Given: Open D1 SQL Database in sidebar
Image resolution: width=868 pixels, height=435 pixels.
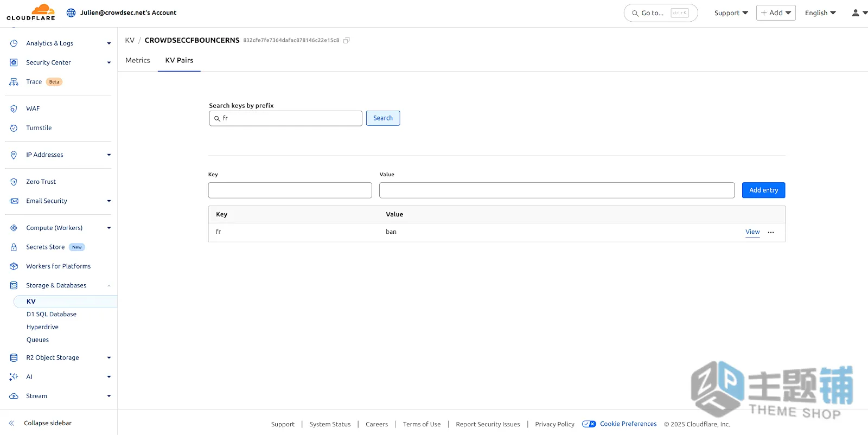Looking at the screenshot, I should coord(52,314).
